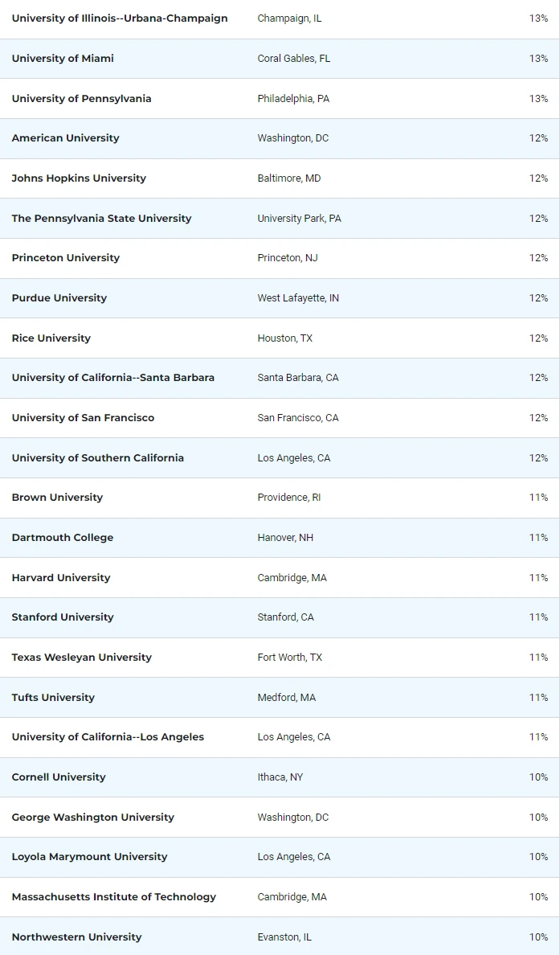
Task: Click The Pennsylvania State University name
Action: (101, 219)
